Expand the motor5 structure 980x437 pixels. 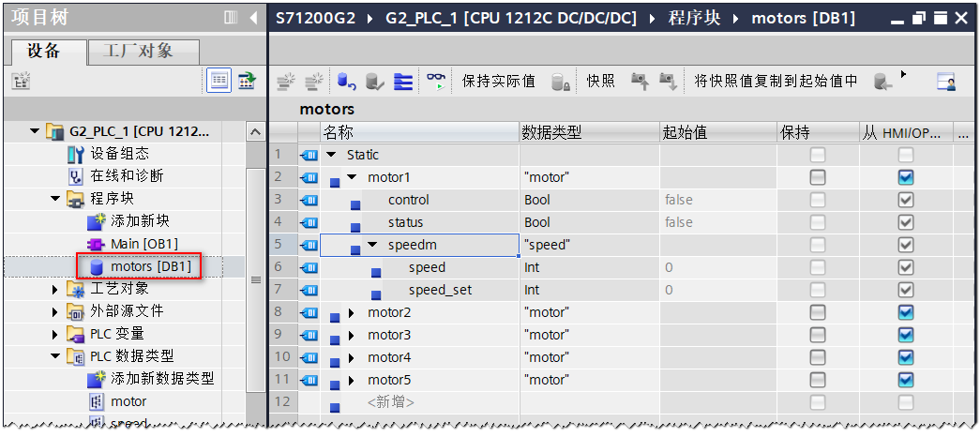click(352, 380)
